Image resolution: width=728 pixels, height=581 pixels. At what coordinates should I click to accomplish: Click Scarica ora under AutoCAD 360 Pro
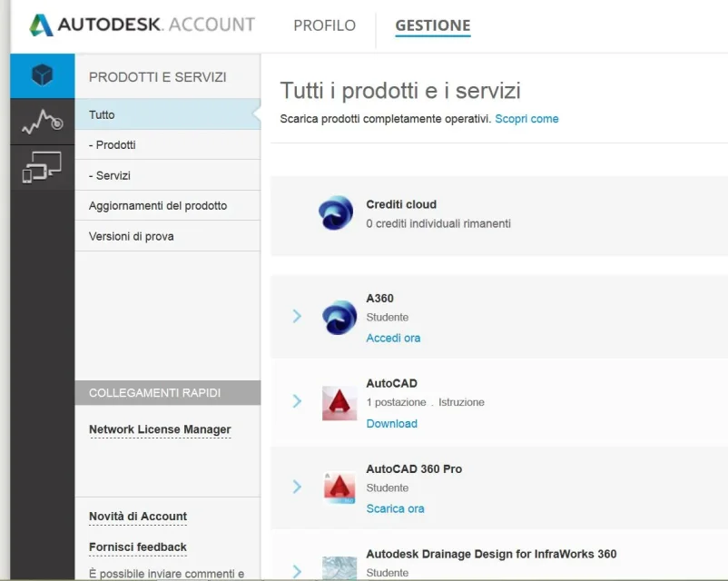coord(395,508)
